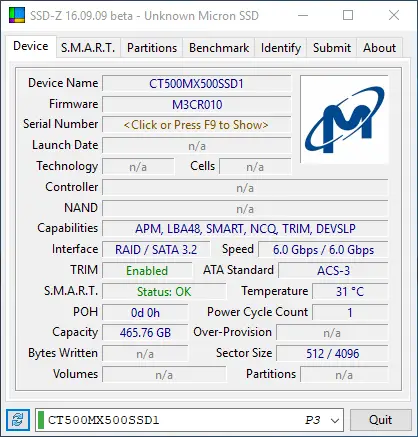The image size is (418, 437).
Task: Click the Firmware value M3CR010
Action: click(197, 105)
